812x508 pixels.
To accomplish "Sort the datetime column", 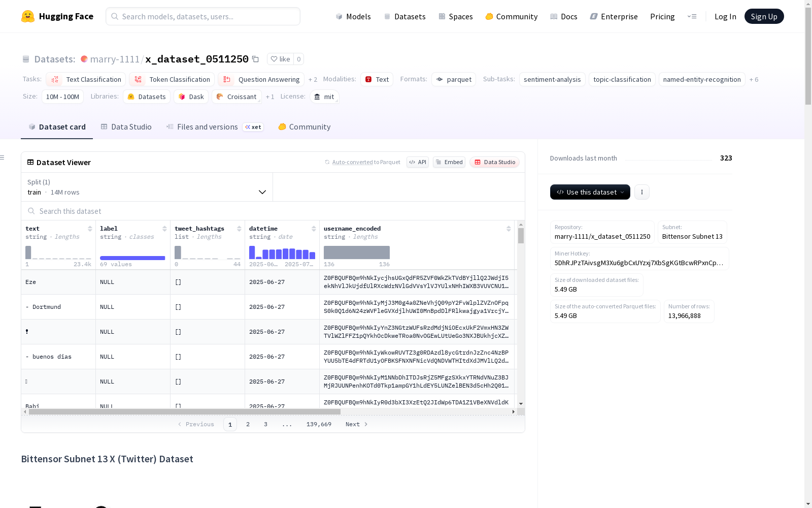I will [x=314, y=229].
